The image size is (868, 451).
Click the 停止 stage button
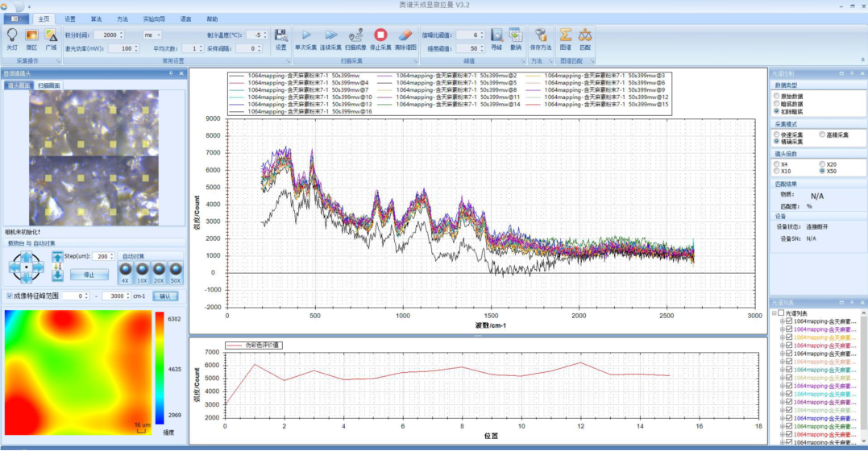(89, 275)
